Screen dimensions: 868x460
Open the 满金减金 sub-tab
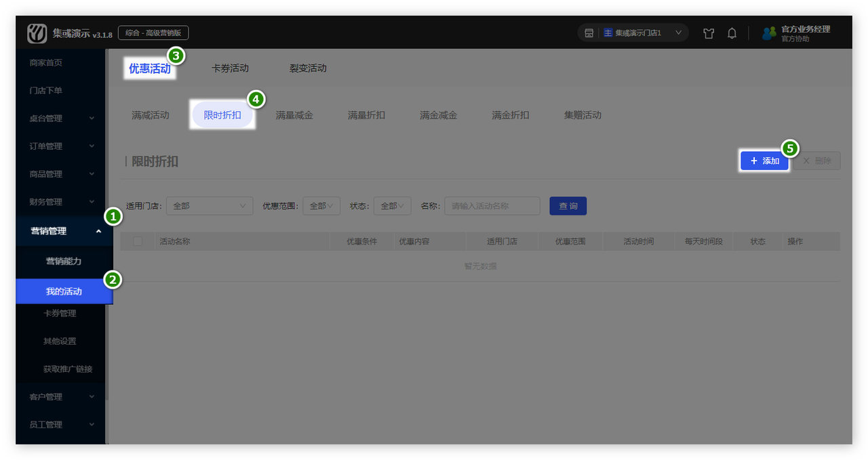[x=438, y=115]
